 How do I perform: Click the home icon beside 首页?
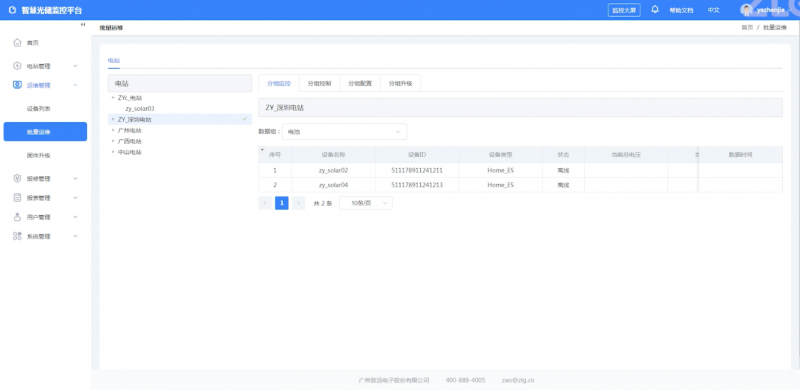pos(17,42)
